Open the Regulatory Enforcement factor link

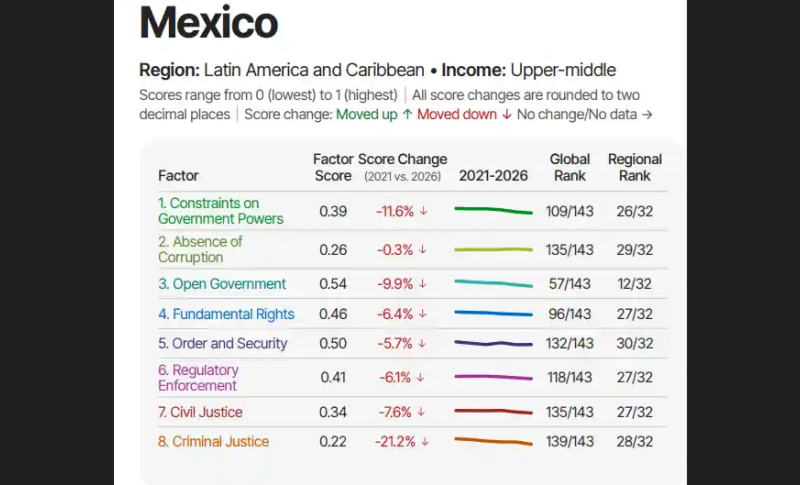[198, 377]
